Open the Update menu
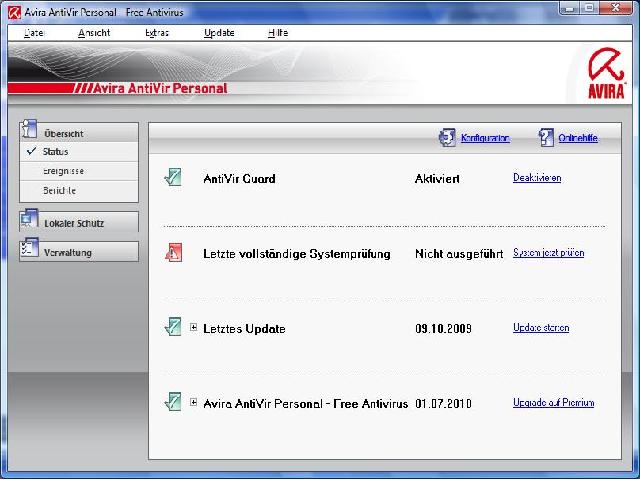 [219, 33]
